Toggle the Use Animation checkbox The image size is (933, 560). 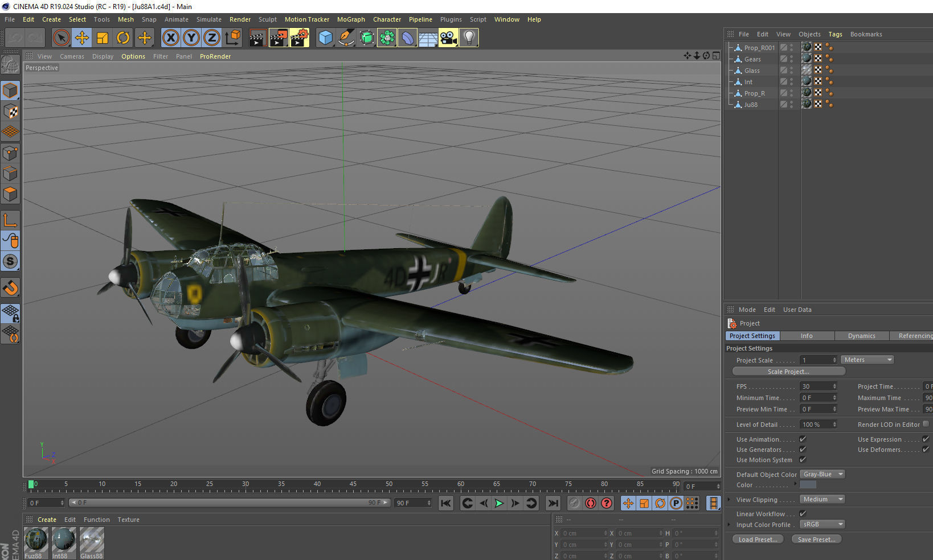tap(803, 439)
